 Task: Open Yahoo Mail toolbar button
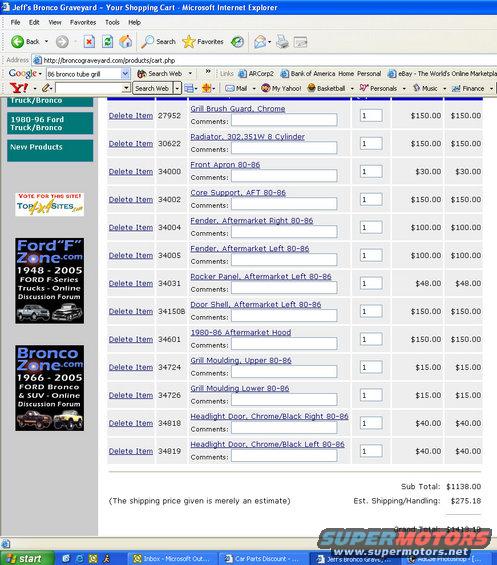click(x=236, y=88)
